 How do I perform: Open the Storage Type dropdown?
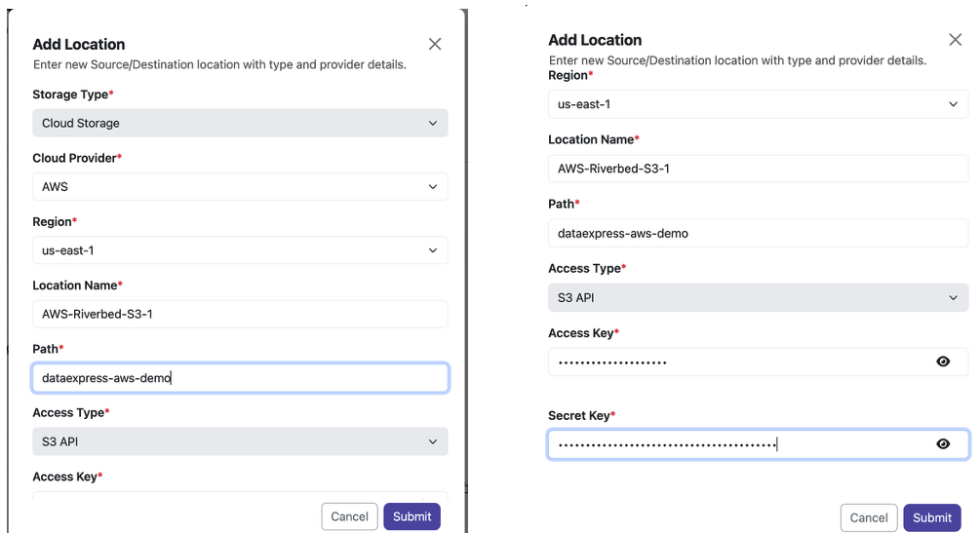pos(240,123)
